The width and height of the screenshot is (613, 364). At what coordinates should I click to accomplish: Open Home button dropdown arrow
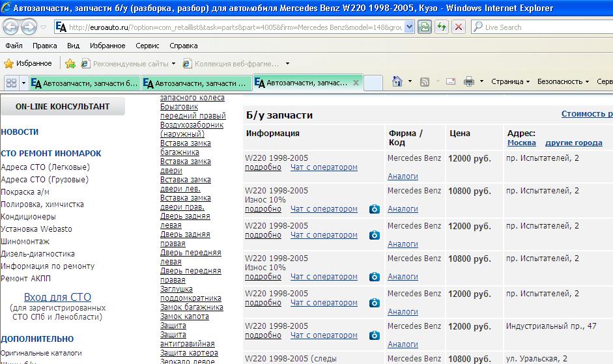point(410,81)
